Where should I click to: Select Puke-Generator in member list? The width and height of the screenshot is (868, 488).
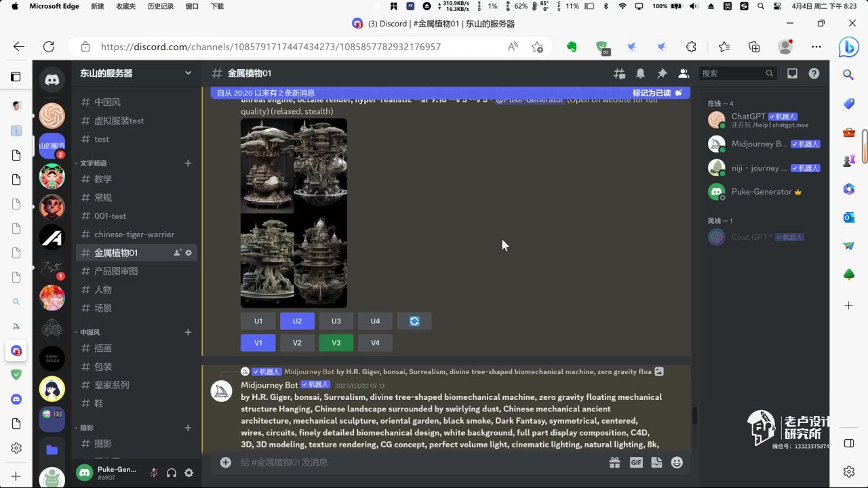(764, 192)
